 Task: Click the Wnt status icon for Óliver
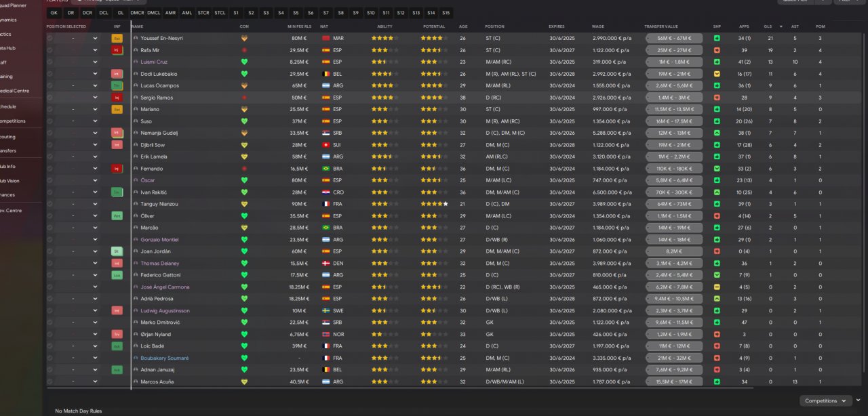pyautogui.click(x=117, y=216)
